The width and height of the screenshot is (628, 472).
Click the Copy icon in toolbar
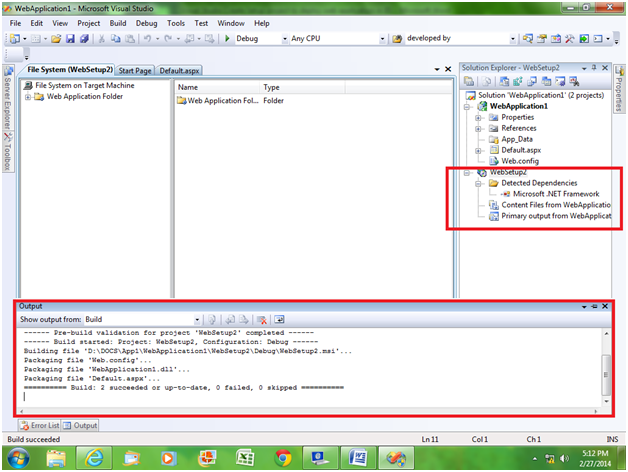tap(116, 38)
